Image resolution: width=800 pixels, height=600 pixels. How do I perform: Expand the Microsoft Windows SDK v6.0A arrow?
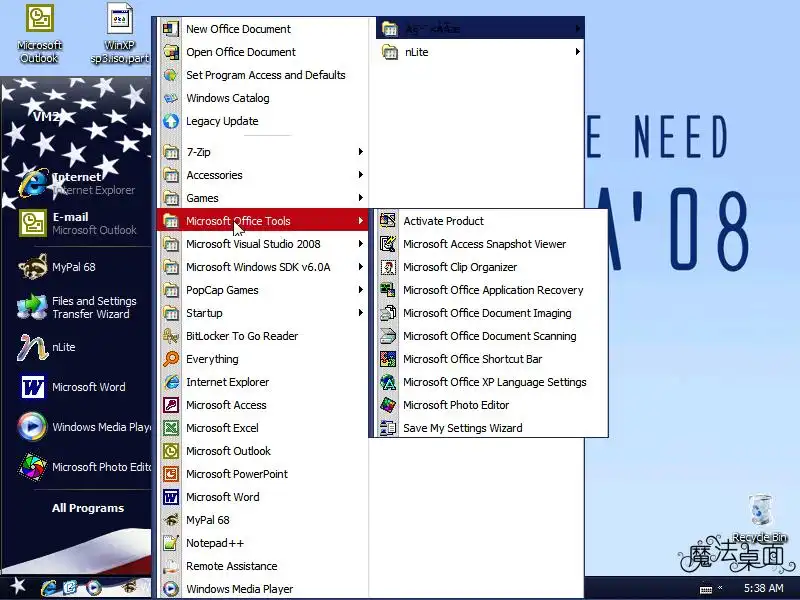pyautogui.click(x=360, y=267)
